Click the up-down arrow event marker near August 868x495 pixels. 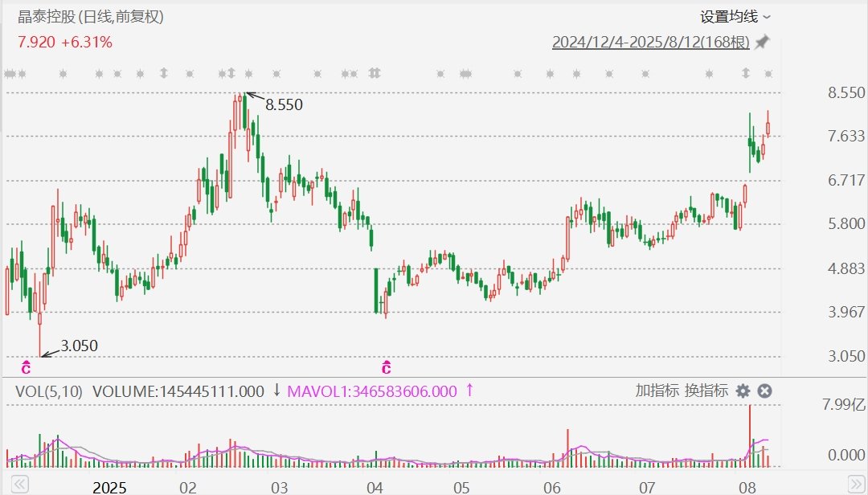746,73
